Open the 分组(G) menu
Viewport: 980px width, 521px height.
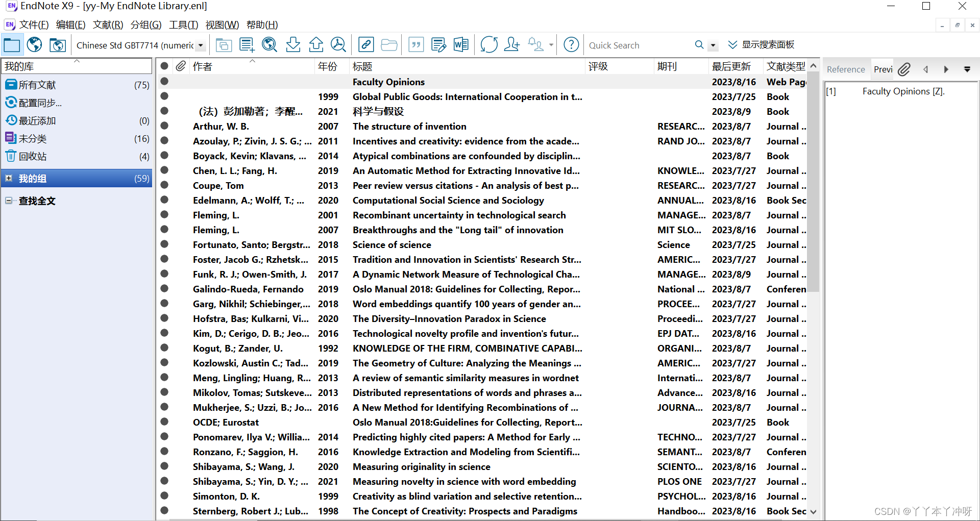pos(146,24)
